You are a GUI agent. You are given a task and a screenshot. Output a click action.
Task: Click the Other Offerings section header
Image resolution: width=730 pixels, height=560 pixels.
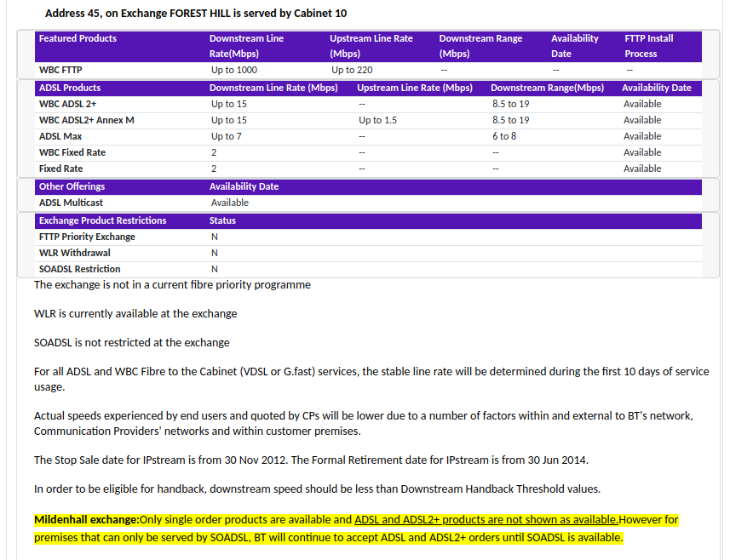pyautogui.click(x=72, y=186)
